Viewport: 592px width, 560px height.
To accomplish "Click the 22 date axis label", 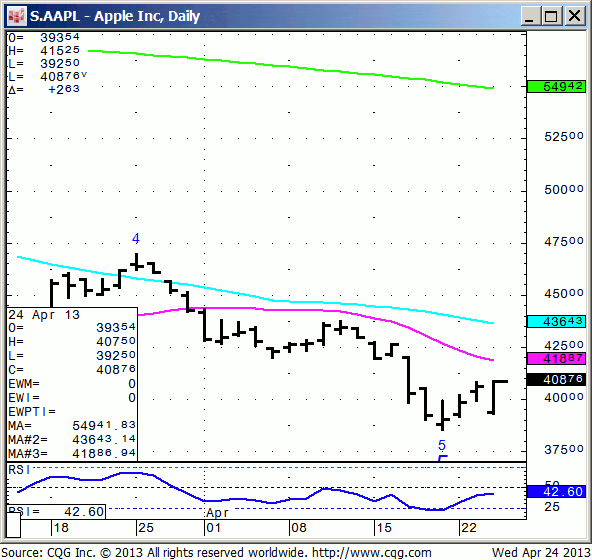I will pyautogui.click(x=469, y=528).
